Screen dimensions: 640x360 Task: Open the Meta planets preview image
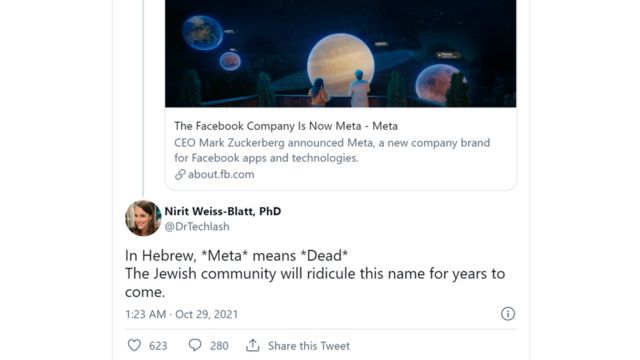tap(340, 53)
